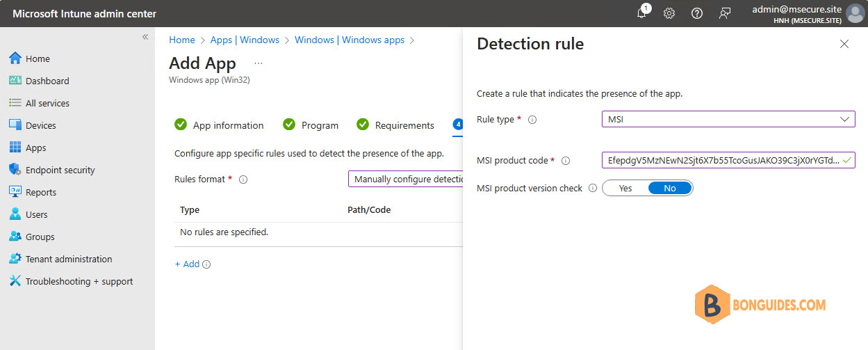The height and width of the screenshot is (350, 868).
Task: Click Windows | Windows apps breadcrumb
Action: (350, 40)
